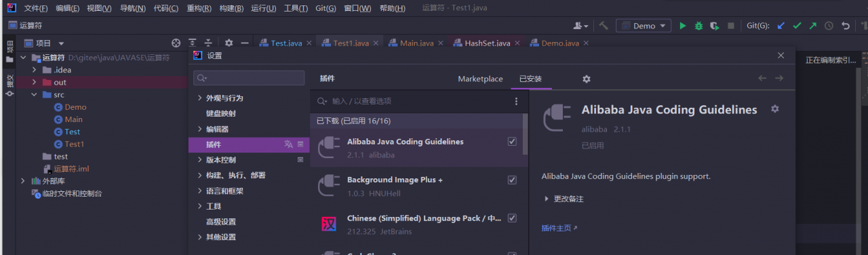Click the grey stop square icon

tap(731, 26)
